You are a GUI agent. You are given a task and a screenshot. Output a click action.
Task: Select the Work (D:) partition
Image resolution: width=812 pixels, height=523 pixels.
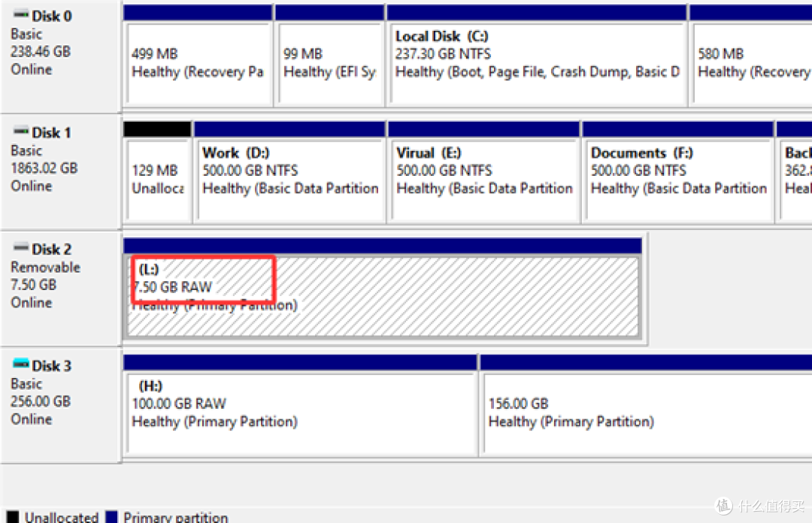290,180
